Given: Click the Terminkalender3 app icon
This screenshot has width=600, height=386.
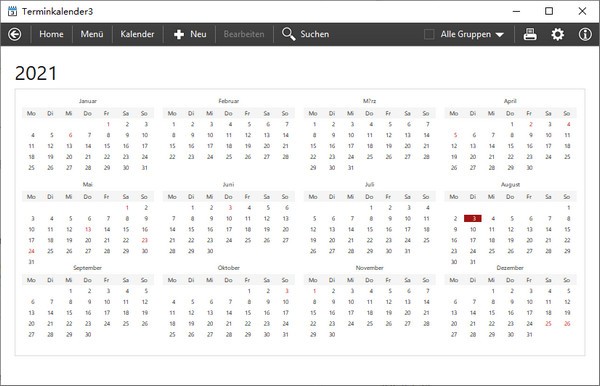Looking at the screenshot, I should click(x=12, y=11).
